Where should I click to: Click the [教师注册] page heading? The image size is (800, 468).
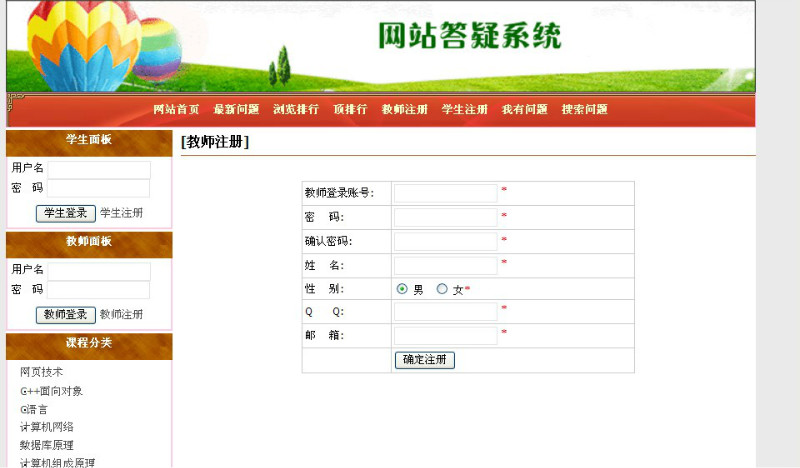[215, 141]
